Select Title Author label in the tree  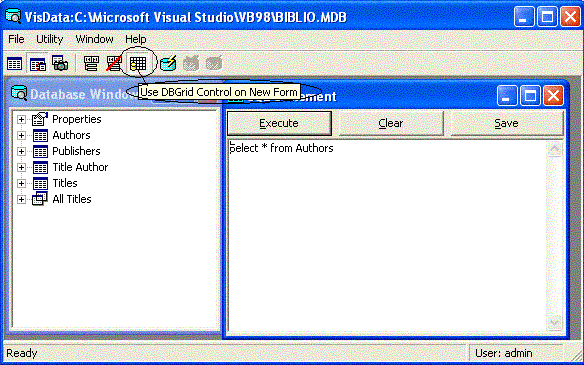pos(80,167)
